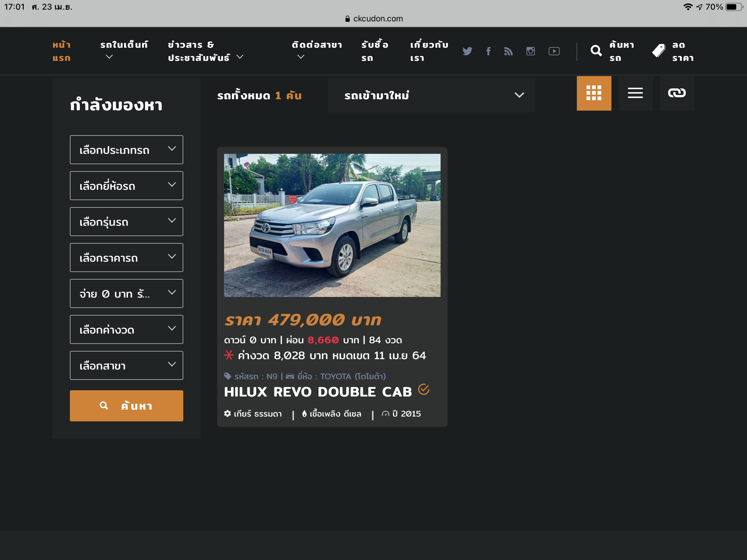This screenshot has height=560, width=747.
Task: Open the รถเข้ามาใหม่ sort dropdown
Action: pyautogui.click(x=431, y=95)
